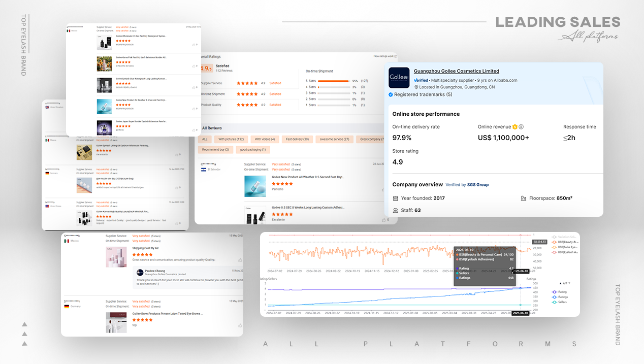The width and height of the screenshot is (644, 364).
Task: Click the Online revenue info icon
Action: coord(521,127)
